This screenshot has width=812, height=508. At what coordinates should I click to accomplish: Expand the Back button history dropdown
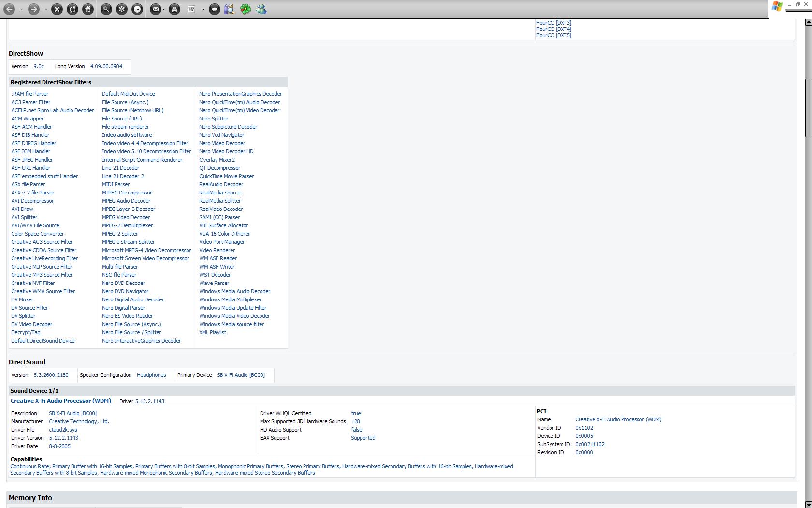(22, 9)
